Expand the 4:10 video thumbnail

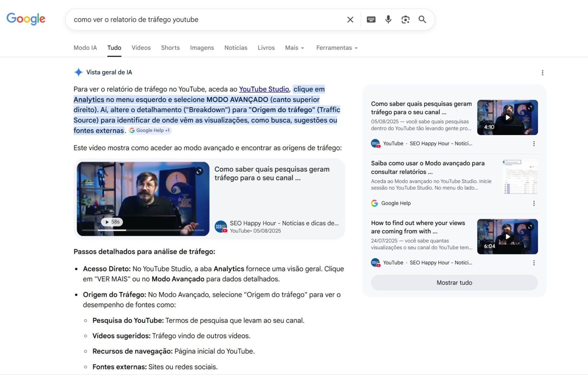coord(530,107)
